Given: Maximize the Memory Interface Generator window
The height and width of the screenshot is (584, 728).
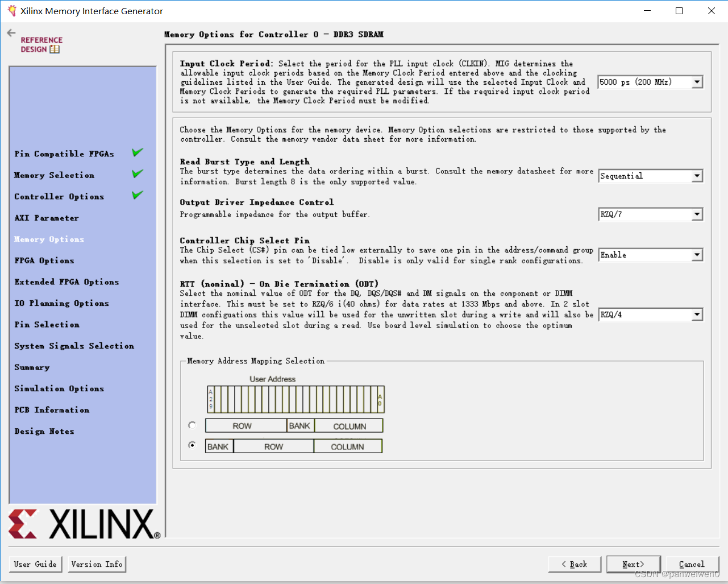Looking at the screenshot, I should [679, 11].
